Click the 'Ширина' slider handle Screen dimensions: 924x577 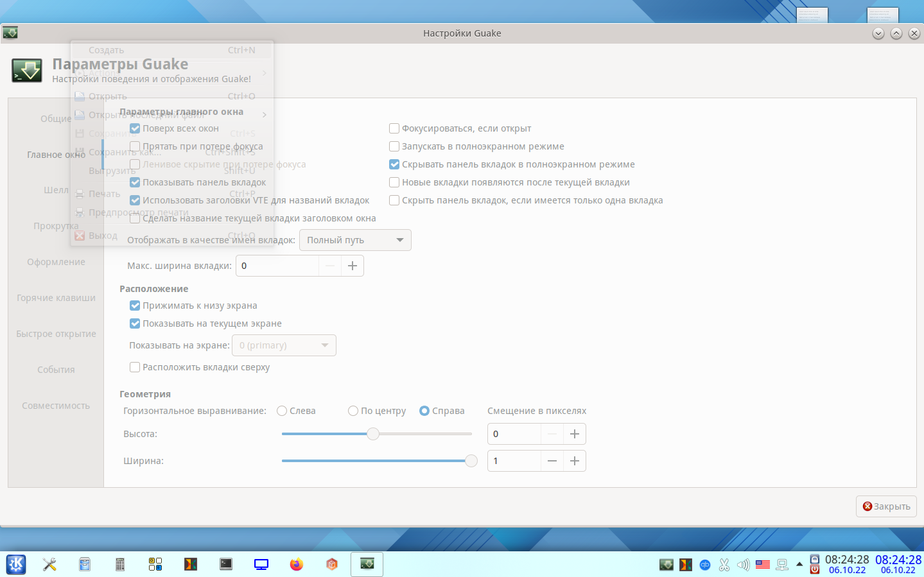471,461
